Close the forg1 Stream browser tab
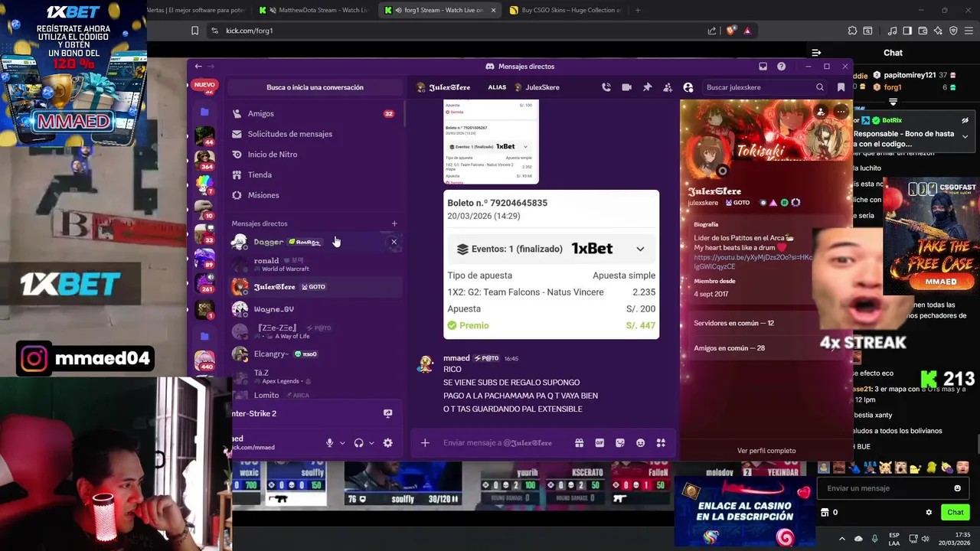Screen dimensions: 980x551 coord(493,10)
